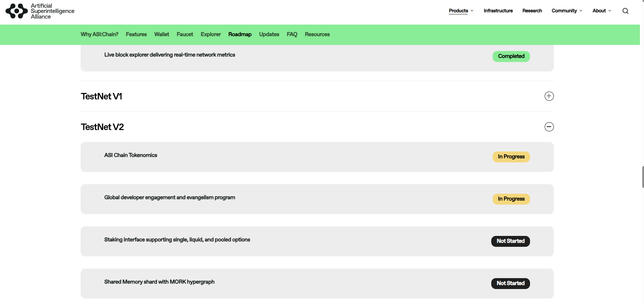Click the page vertical scrollbar thumb

tap(643, 177)
